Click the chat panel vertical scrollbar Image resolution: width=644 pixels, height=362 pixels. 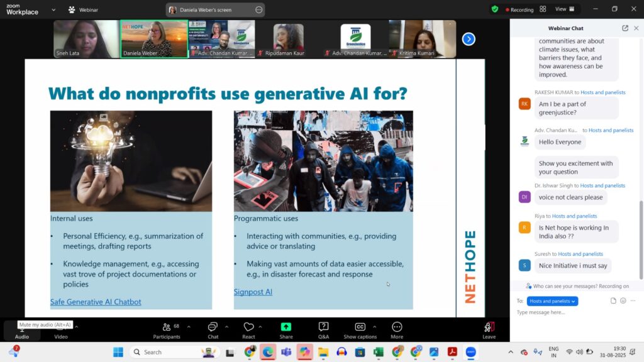coord(641,239)
